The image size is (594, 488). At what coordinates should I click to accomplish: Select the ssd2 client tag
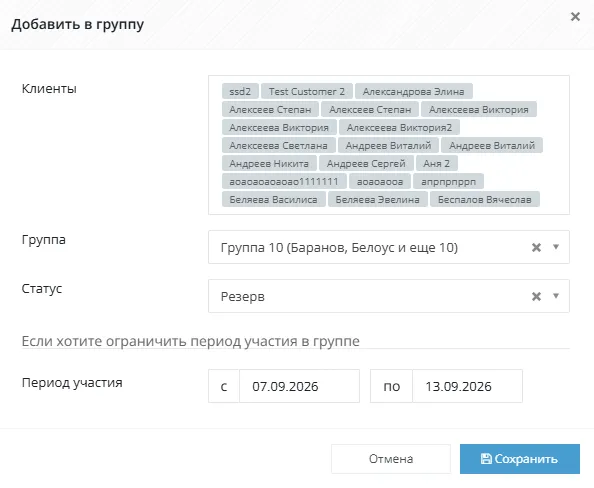pos(240,91)
